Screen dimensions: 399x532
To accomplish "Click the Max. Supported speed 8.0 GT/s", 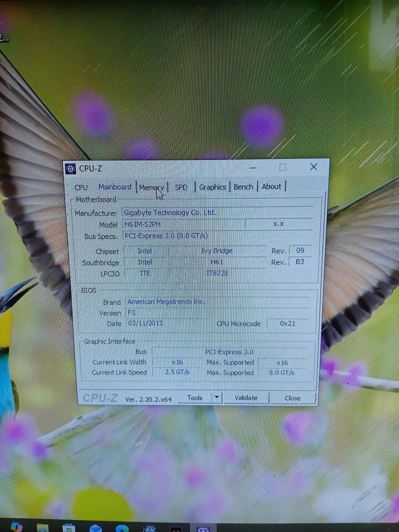I will pyautogui.click(x=282, y=373).
